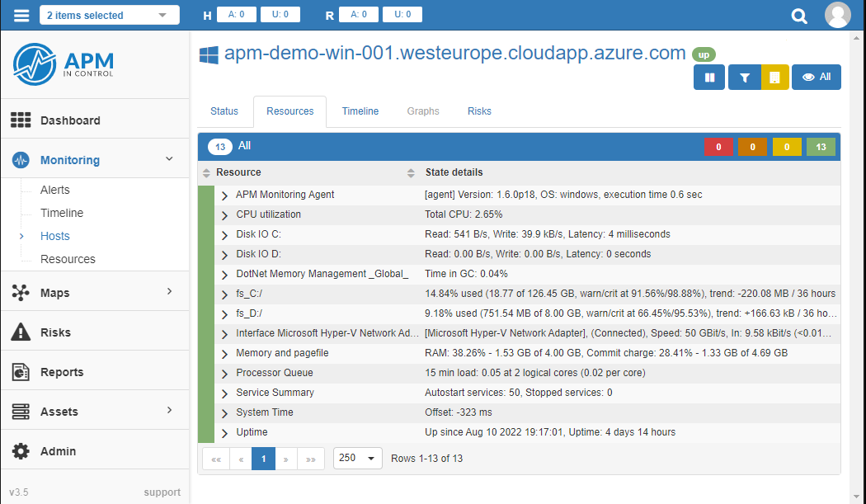Screen dimensions: 866x504
Task: Go to next page in pagination
Action: click(x=286, y=459)
